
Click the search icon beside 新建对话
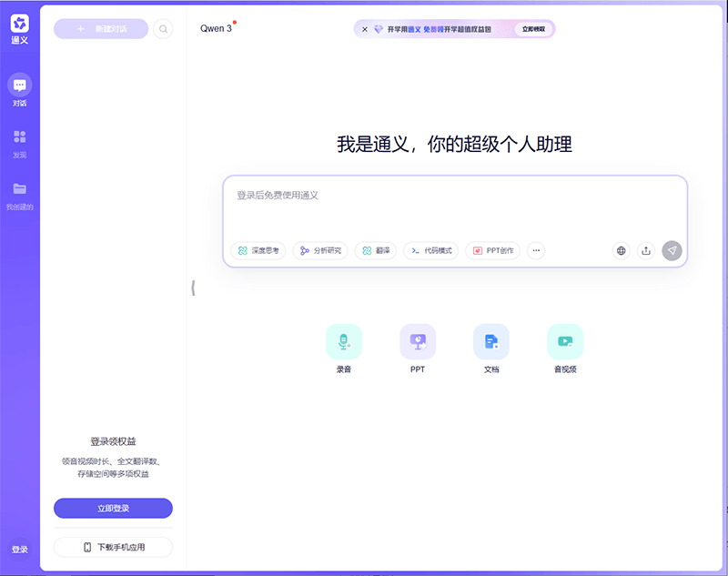click(163, 29)
